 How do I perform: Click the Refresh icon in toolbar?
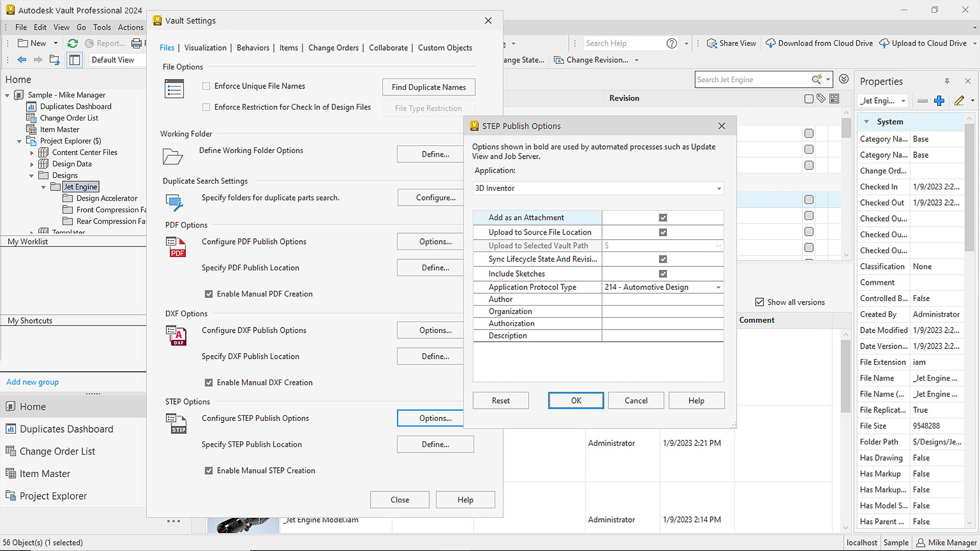click(x=72, y=43)
